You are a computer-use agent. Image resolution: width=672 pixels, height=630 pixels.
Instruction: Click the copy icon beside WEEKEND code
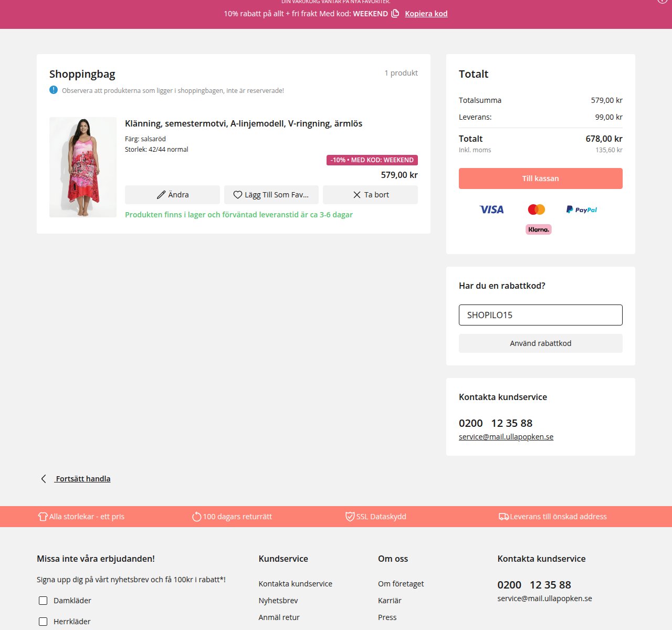click(x=395, y=13)
